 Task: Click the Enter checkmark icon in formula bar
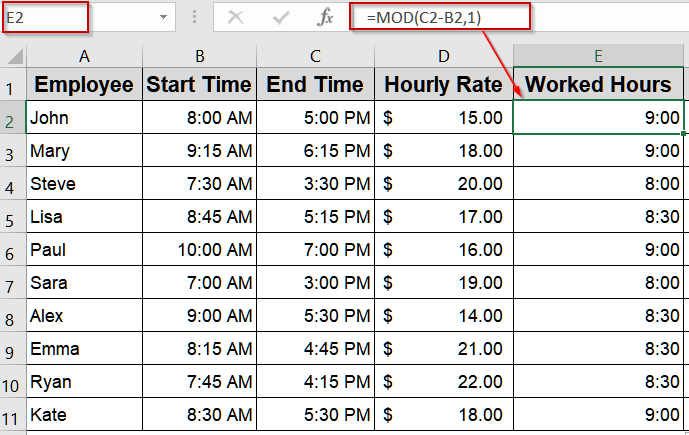pyautogui.click(x=281, y=18)
